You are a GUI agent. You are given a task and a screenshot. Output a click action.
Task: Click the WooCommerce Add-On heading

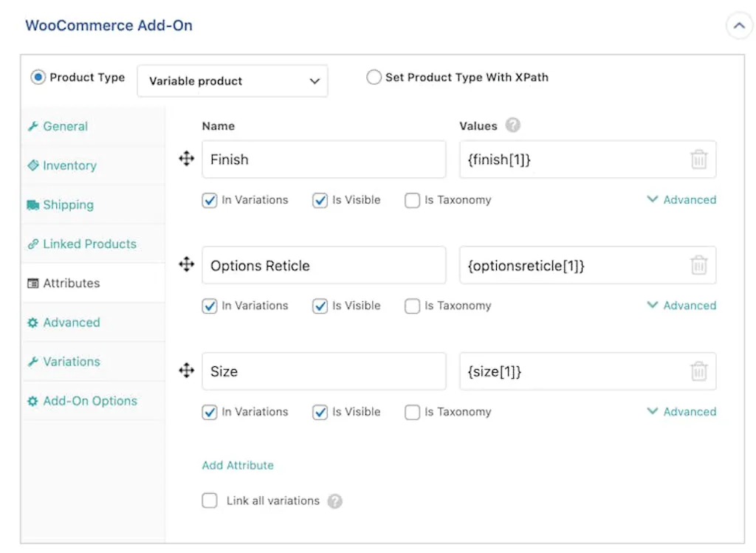[x=109, y=25]
